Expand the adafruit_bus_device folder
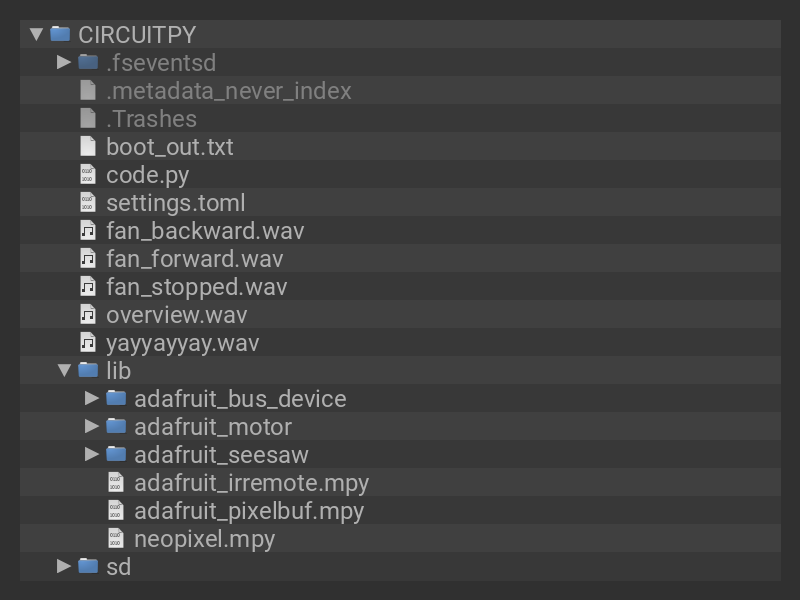 92,398
